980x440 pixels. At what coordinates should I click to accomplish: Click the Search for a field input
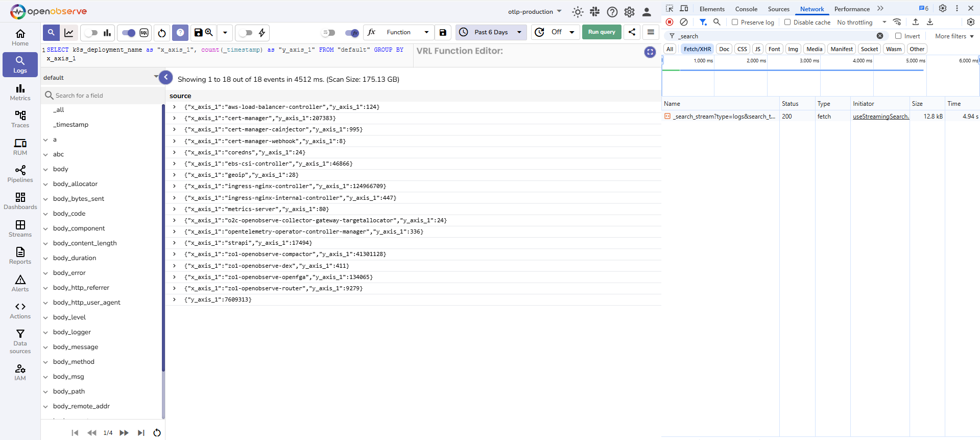(x=102, y=96)
